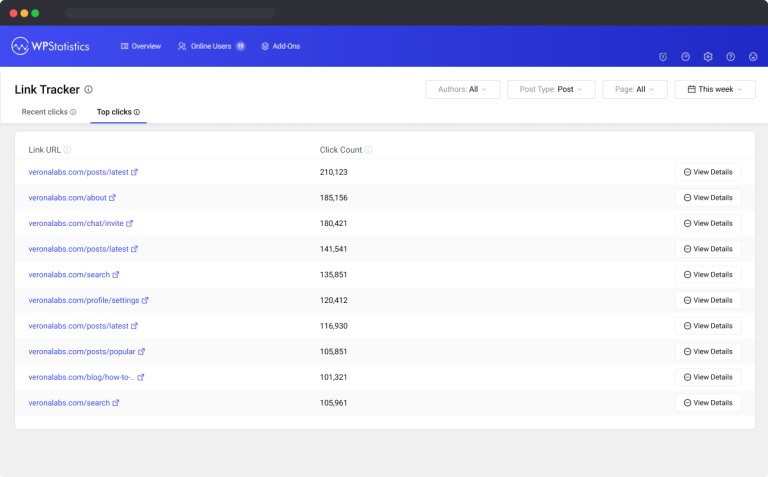Open the veronalabs.com/chat/invite link

(76, 223)
